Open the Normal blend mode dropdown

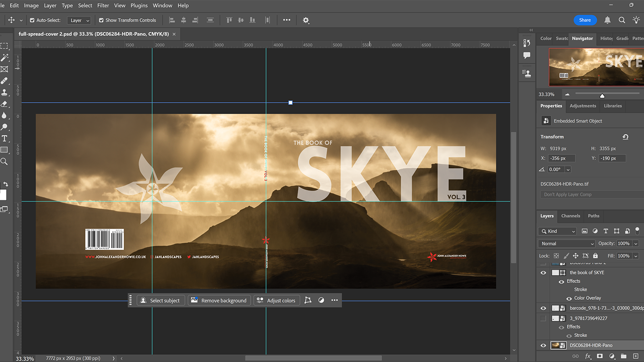point(566,243)
